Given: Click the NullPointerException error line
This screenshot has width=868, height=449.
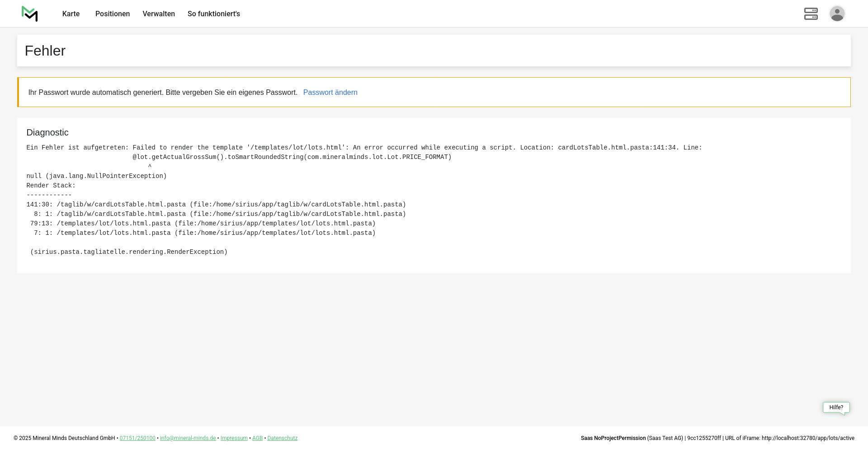Looking at the screenshot, I should click(x=97, y=176).
